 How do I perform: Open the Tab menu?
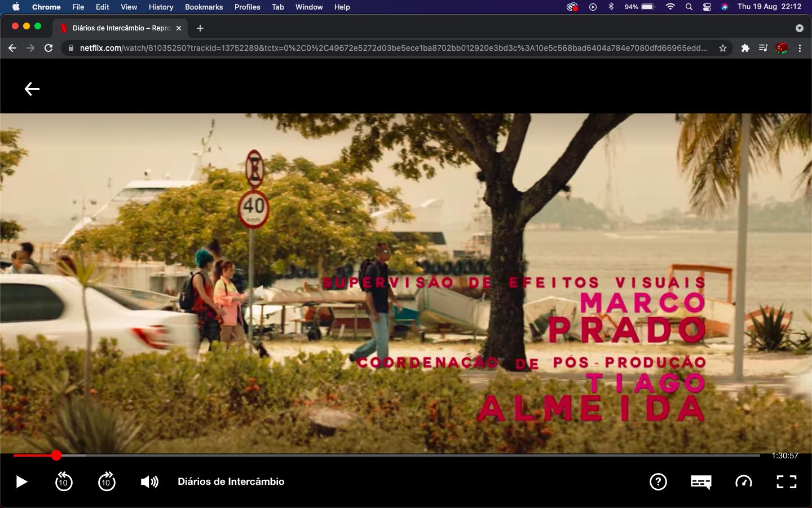[x=277, y=7]
